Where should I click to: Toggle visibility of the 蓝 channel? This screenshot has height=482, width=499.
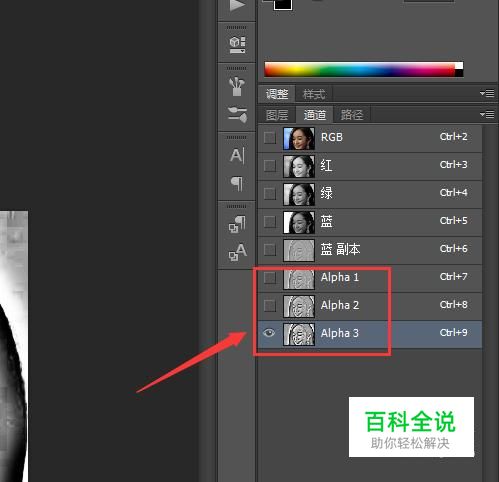[269, 221]
